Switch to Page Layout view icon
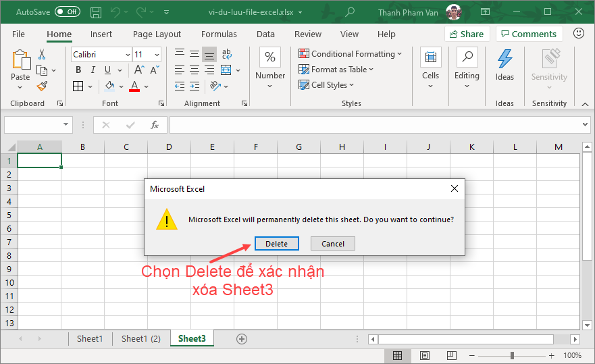The height and width of the screenshot is (364, 595). pos(425,356)
